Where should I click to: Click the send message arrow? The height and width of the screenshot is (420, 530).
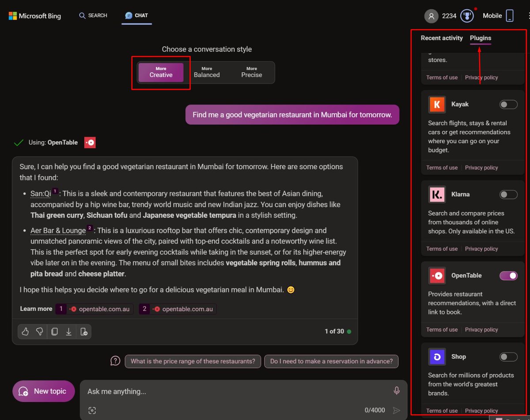click(x=397, y=410)
